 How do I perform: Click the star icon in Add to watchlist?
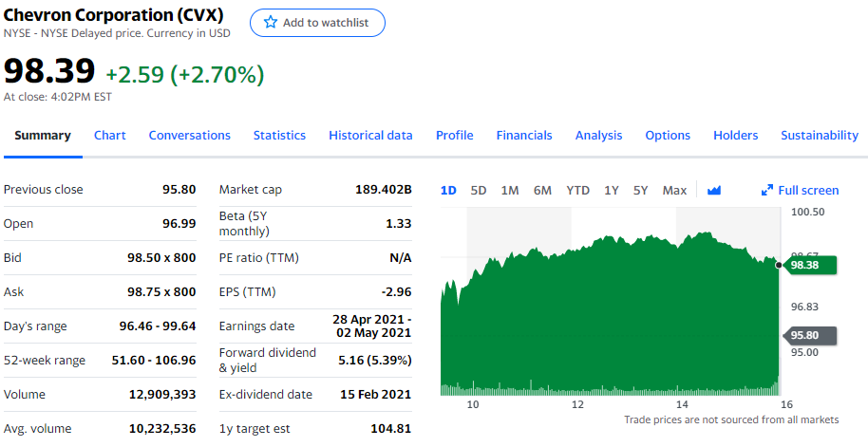270,22
